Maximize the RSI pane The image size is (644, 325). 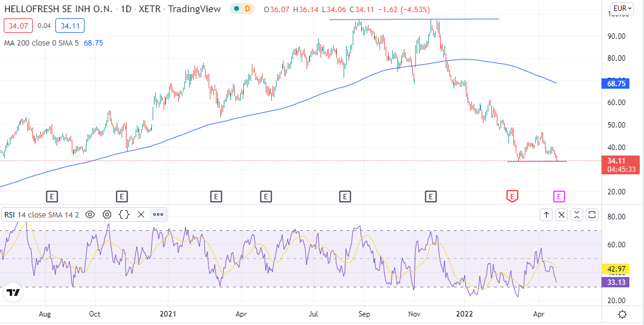(592, 214)
